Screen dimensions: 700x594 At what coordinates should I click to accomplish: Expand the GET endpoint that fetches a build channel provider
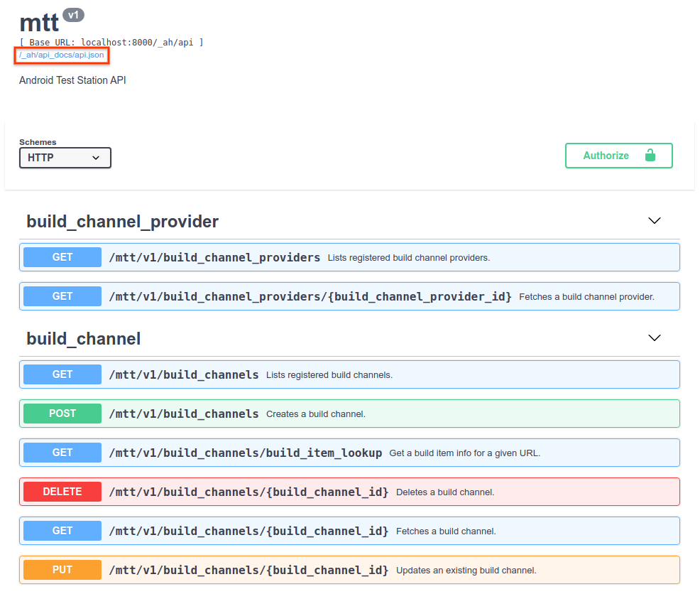coord(349,296)
